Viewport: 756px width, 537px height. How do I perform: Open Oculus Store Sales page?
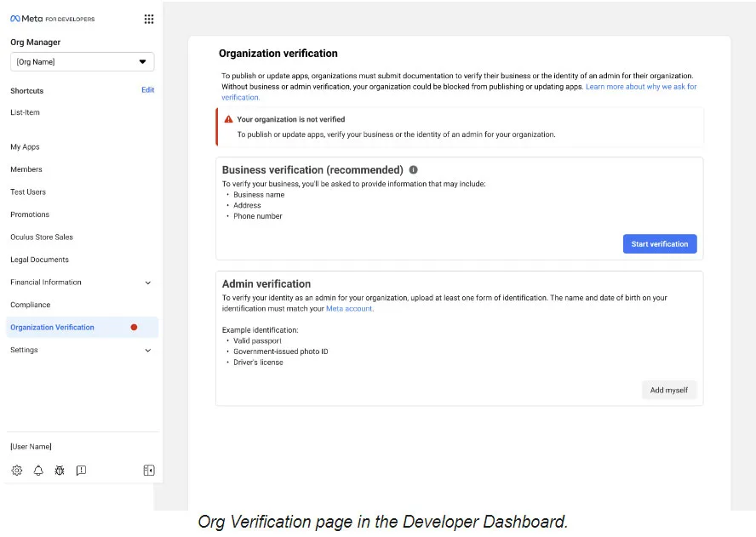pos(42,237)
